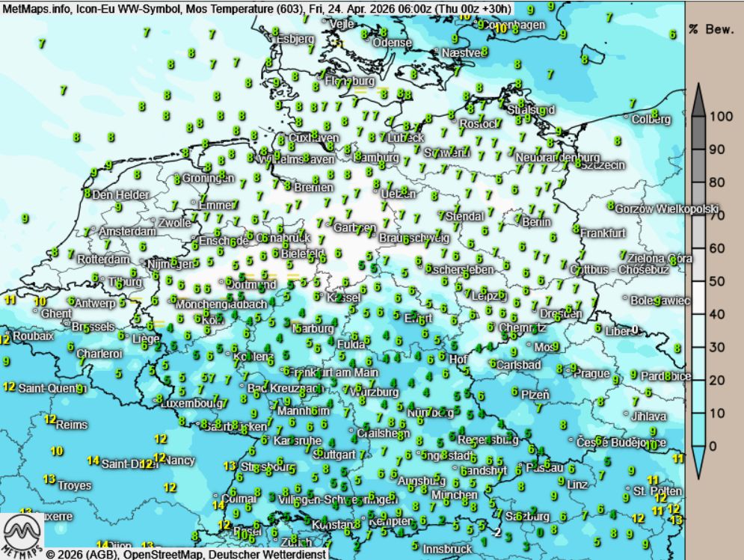Pick the cyan swatch near 10 percent
The image size is (744, 560).
697,413
